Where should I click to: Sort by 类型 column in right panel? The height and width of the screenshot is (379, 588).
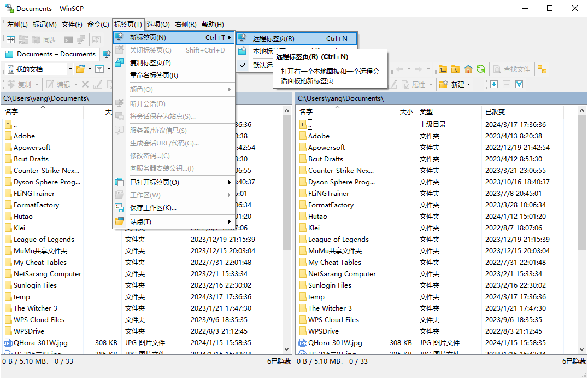[x=449, y=112]
